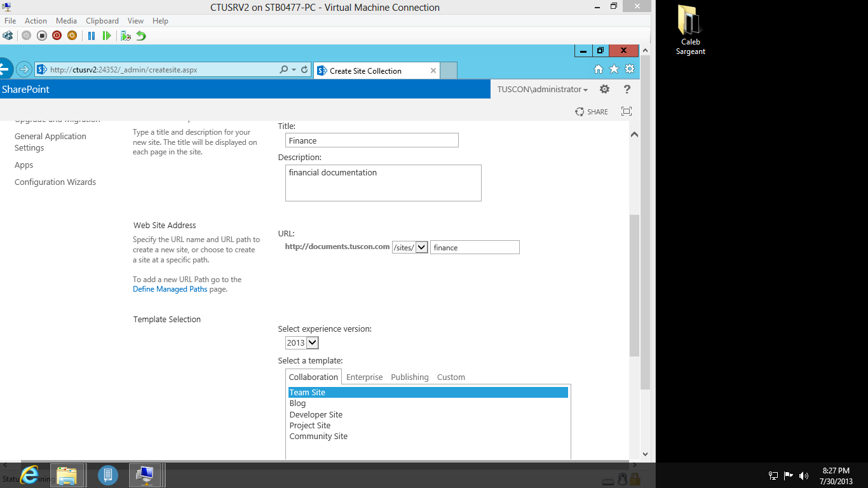This screenshot has width=868, height=488.
Task: Open the File menu
Action: 10,21
